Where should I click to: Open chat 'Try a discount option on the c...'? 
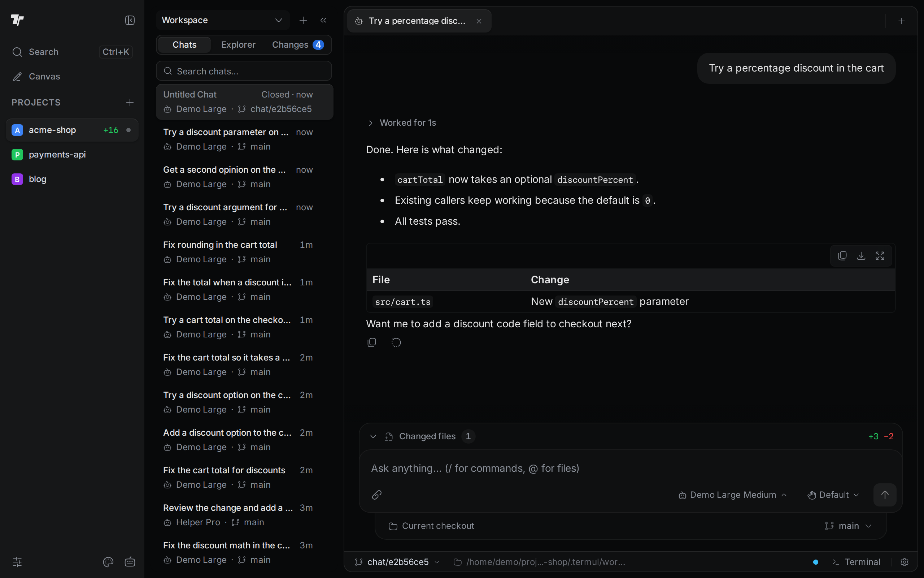click(x=244, y=402)
